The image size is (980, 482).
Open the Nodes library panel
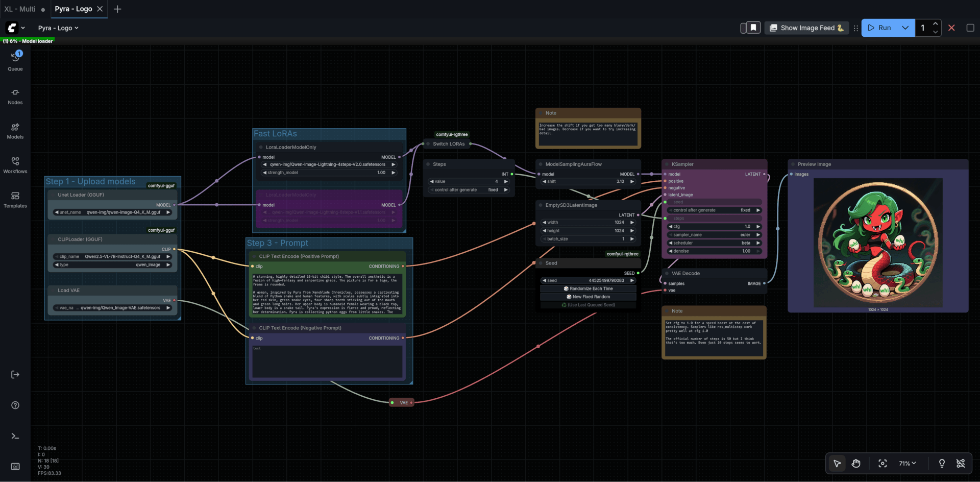point(15,95)
